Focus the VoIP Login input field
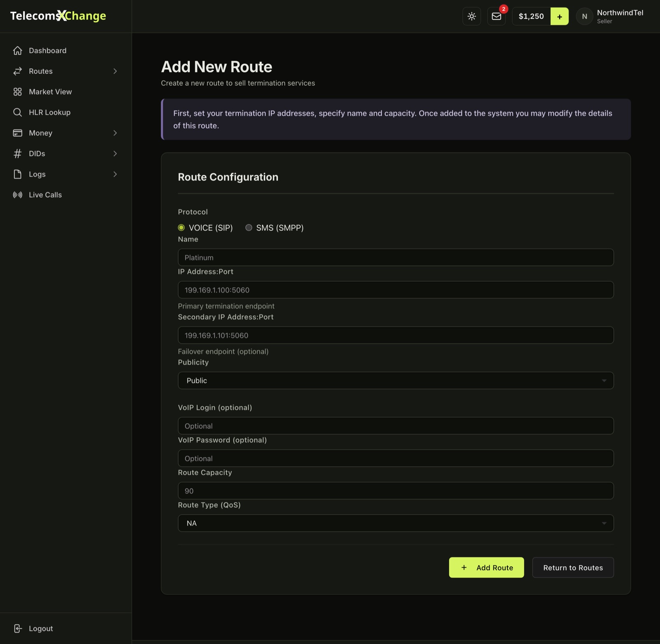This screenshot has width=660, height=644. click(x=396, y=426)
